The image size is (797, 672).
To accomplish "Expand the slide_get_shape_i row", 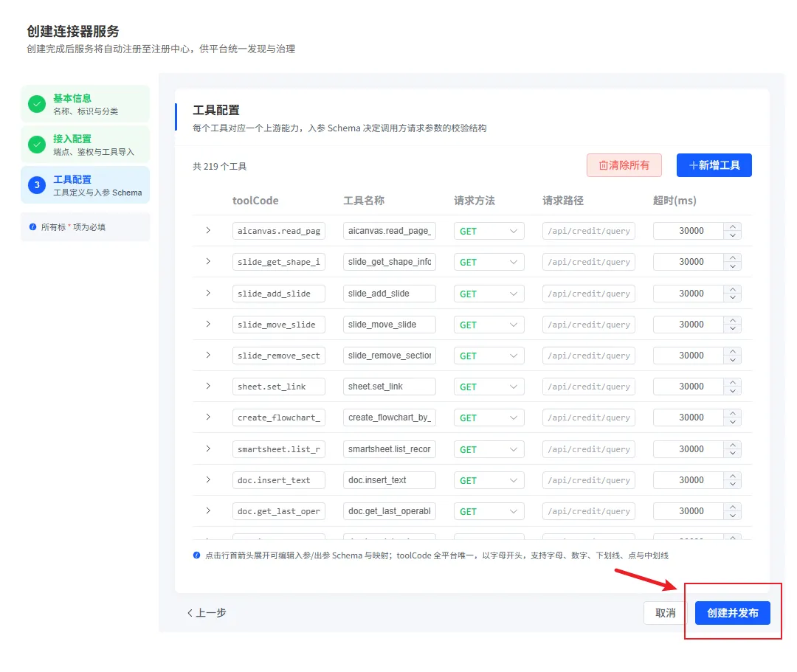I will 208,262.
